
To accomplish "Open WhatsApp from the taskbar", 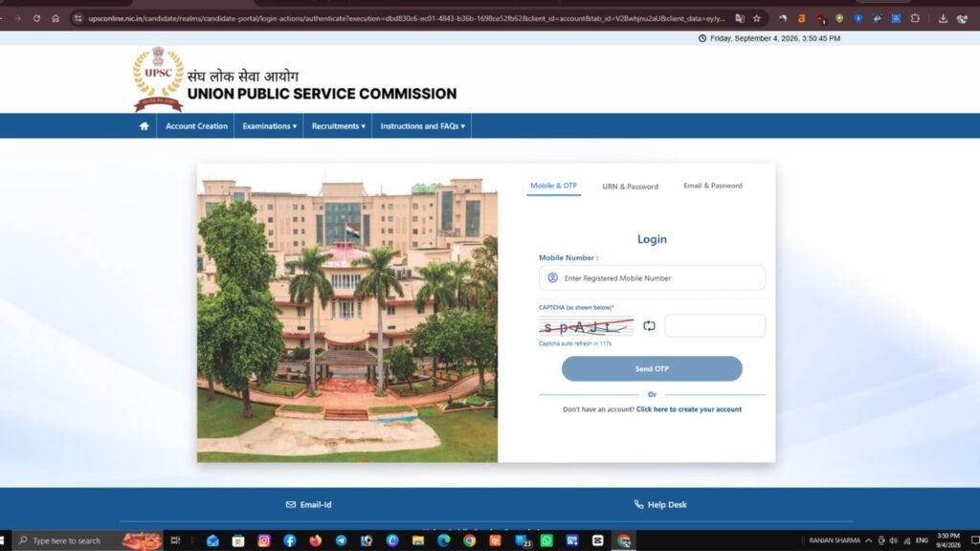I will pyautogui.click(x=546, y=540).
